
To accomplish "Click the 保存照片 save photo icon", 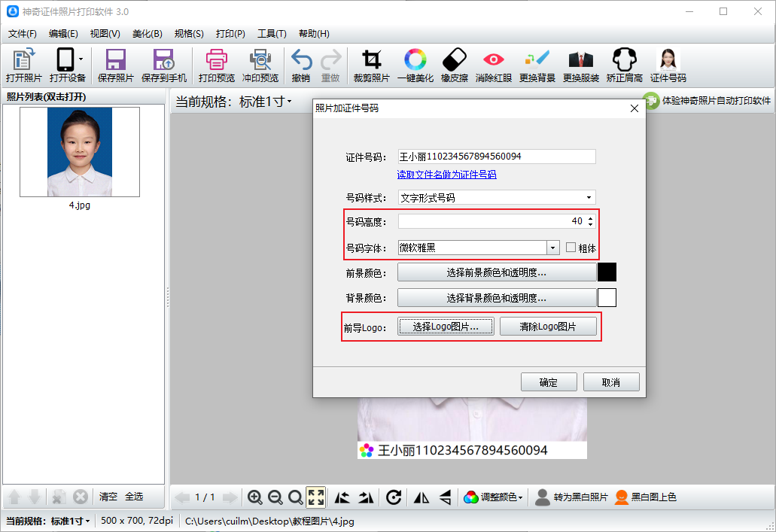I will [x=115, y=65].
